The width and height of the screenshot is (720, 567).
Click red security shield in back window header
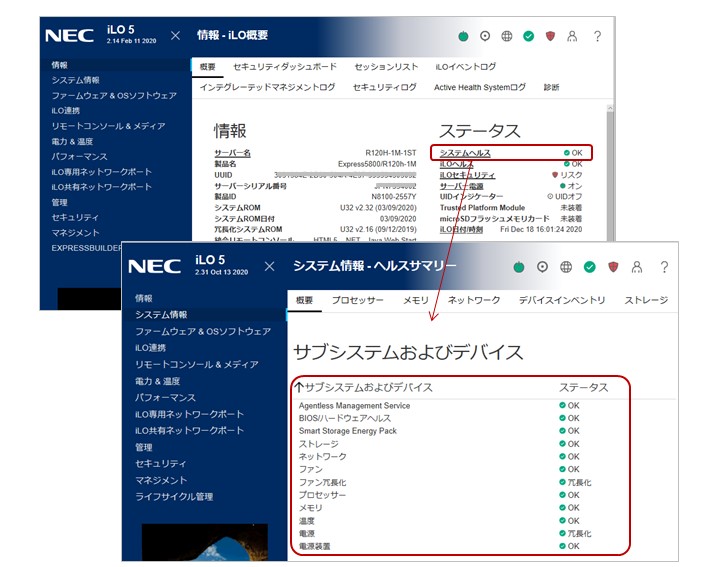(x=550, y=36)
